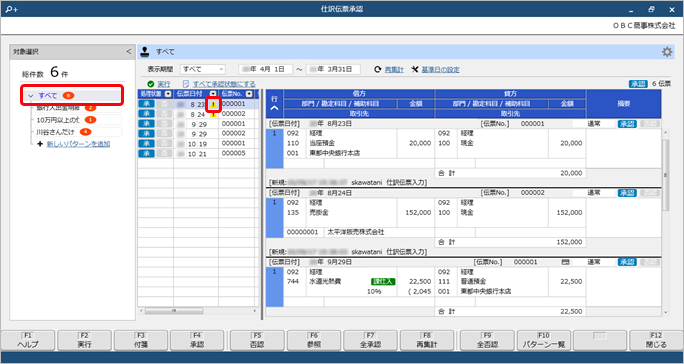
Task: Open the 処理状態 column filter dropdown
Action: (168, 94)
